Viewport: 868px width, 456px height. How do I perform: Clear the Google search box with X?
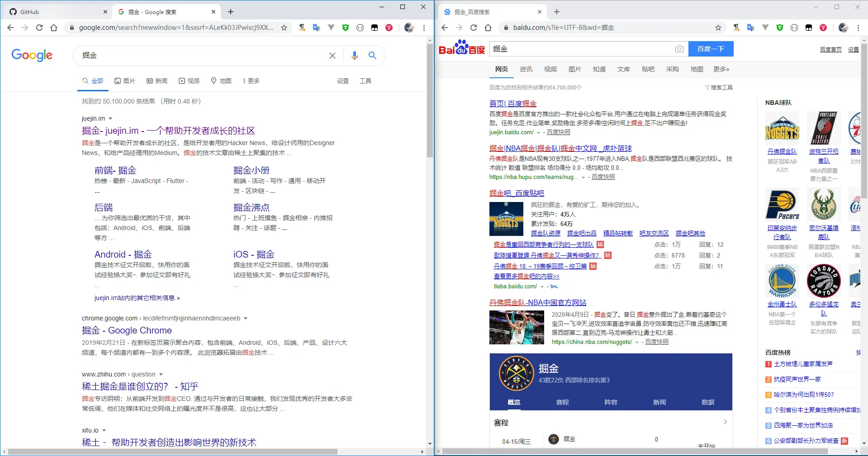[332, 56]
